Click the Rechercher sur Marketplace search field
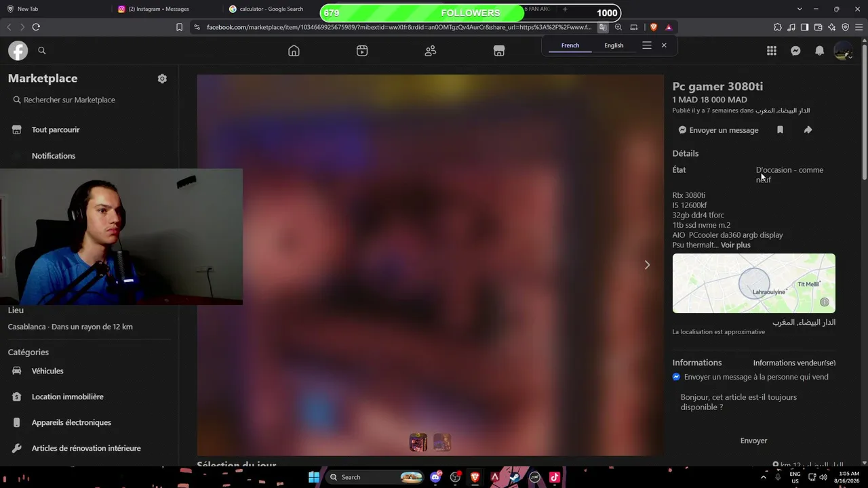 click(x=88, y=100)
